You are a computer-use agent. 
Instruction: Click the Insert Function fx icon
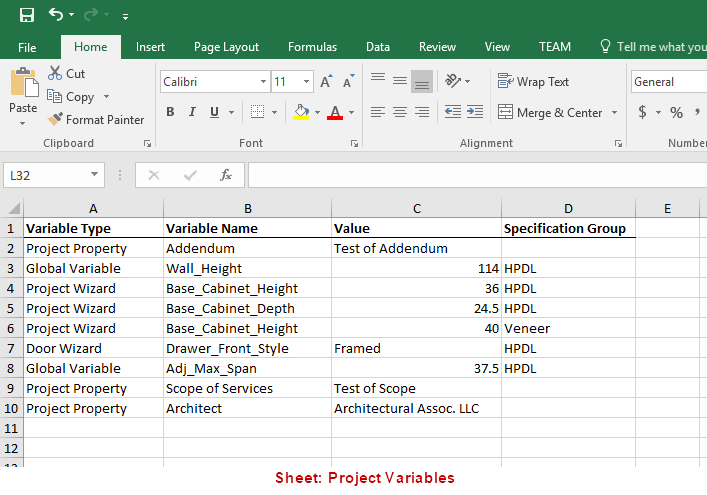(226, 175)
